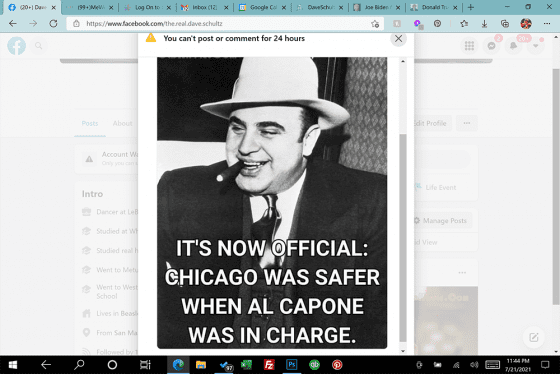Expand the account dropdown arrow
Image resolution: width=560 pixels, height=374 pixels.
[535, 46]
